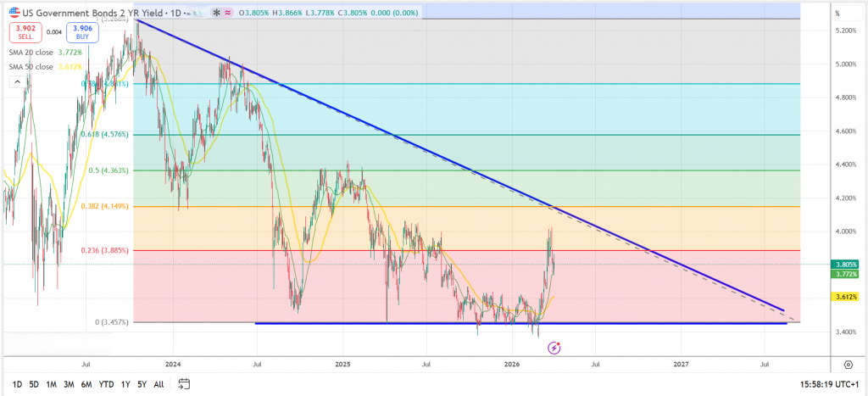Screen dimensions: 868x396
Task: Select the horizontal blue support line
Action: tap(509, 323)
